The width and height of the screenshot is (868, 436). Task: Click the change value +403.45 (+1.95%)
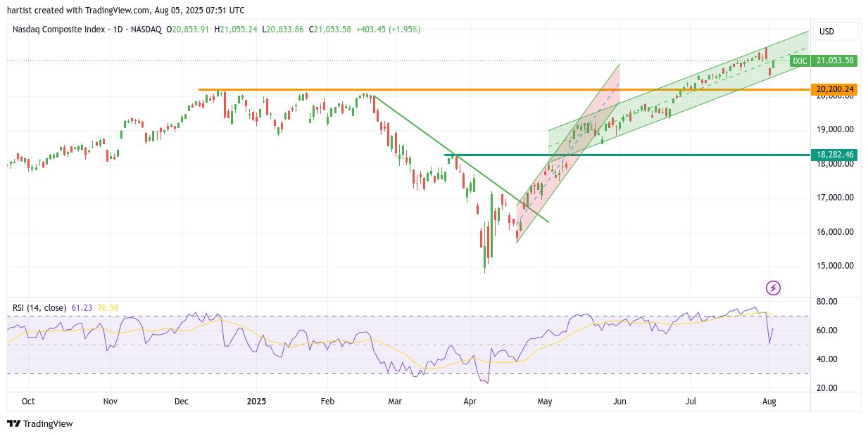(x=388, y=30)
